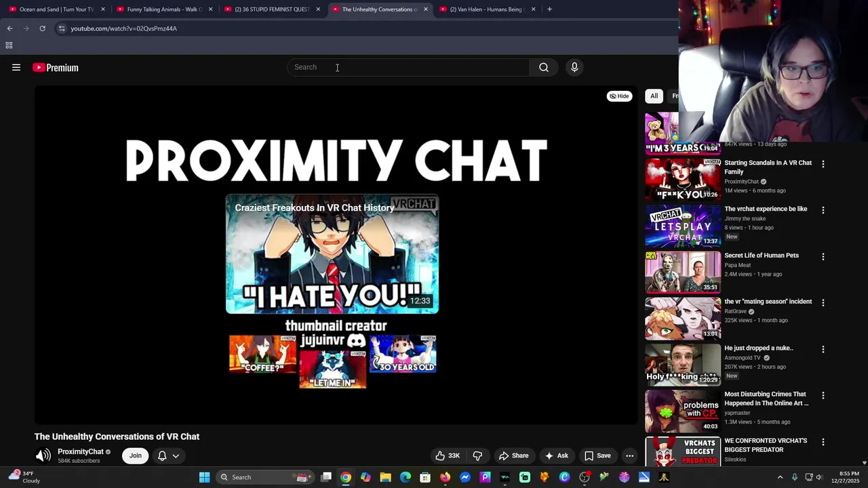Image resolution: width=868 pixels, height=488 pixels.
Task: Open ProximityChat channel avatar
Action: click(x=43, y=455)
